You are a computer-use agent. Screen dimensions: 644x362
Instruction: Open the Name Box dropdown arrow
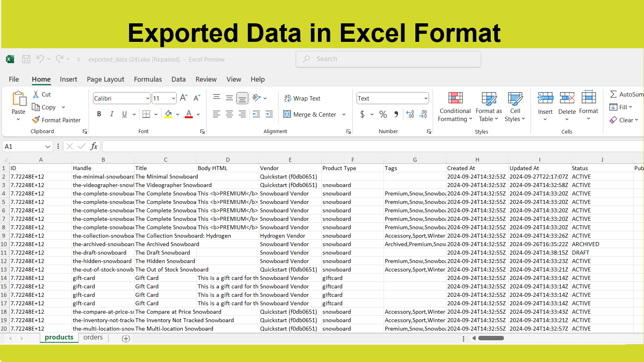point(48,147)
